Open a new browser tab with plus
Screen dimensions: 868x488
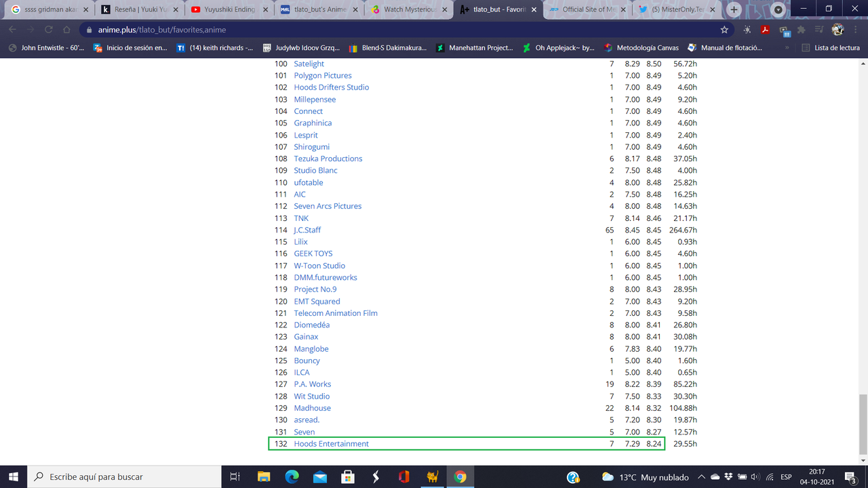pyautogui.click(x=734, y=9)
